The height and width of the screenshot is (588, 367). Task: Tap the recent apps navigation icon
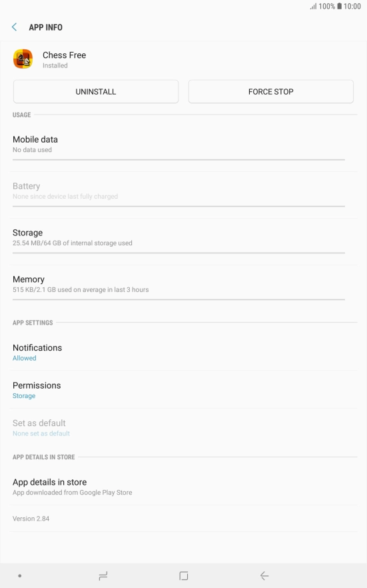tap(103, 575)
